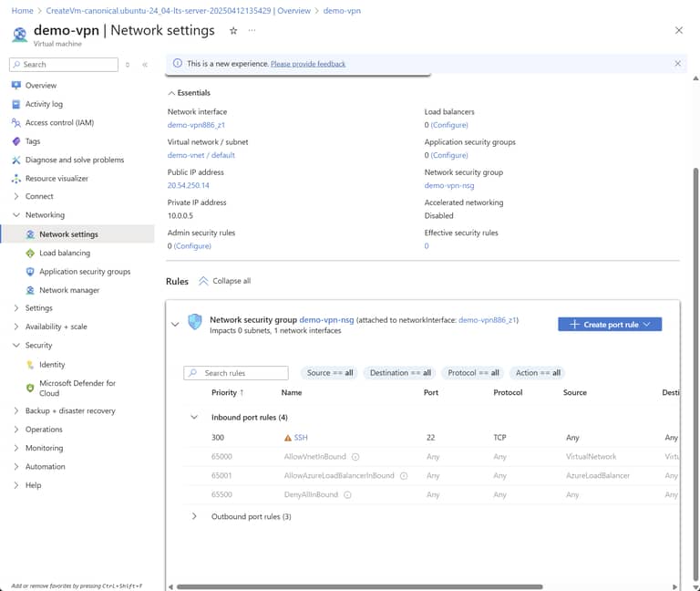Image resolution: width=700 pixels, height=591 pixels.
Task: Click the horizontal scrollbar at the bottom
Action: click(359, 586)
